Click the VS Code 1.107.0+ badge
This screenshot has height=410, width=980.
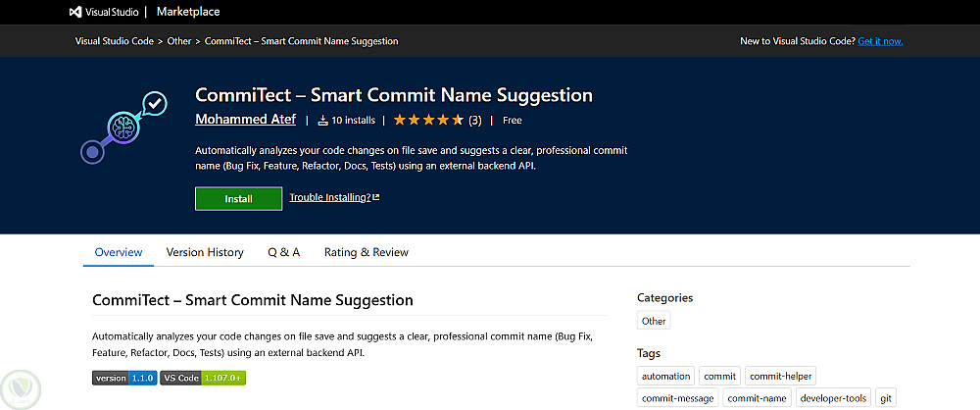click(203, 378)
